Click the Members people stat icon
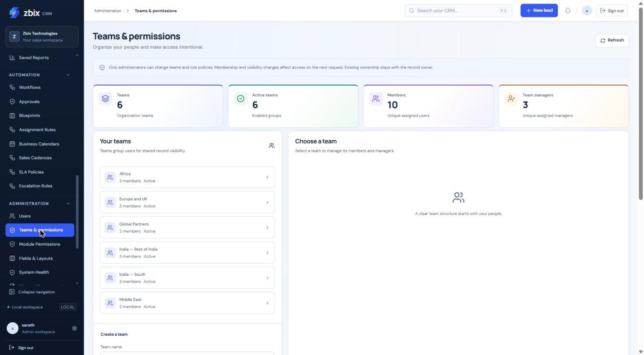 [376, 99]
